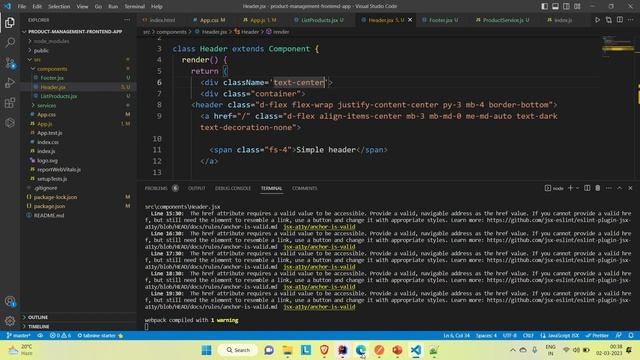Toggle Panel layout icon in title bar
The image size is (640, 360).
(556, 6)
